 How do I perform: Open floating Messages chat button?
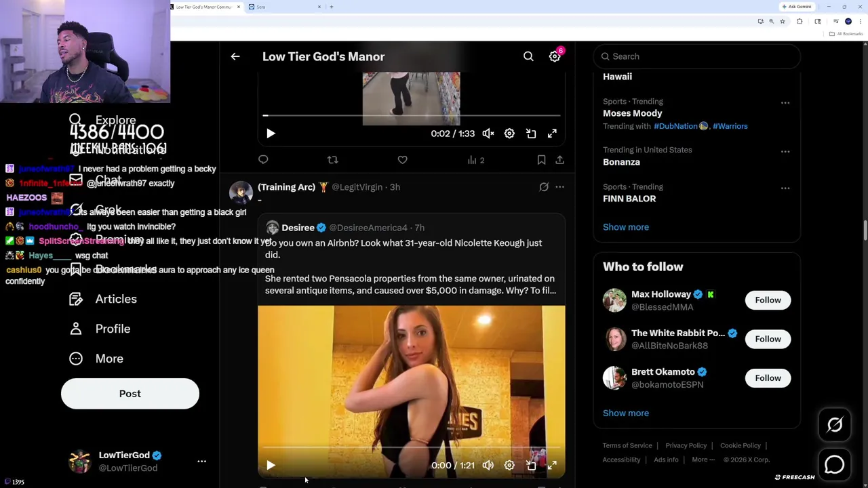point(835,464)
